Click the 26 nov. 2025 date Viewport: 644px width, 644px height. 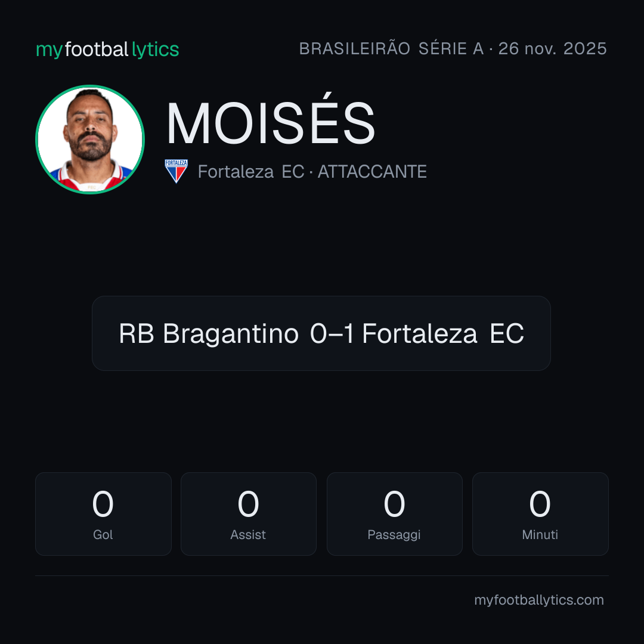tap(552, 48)
